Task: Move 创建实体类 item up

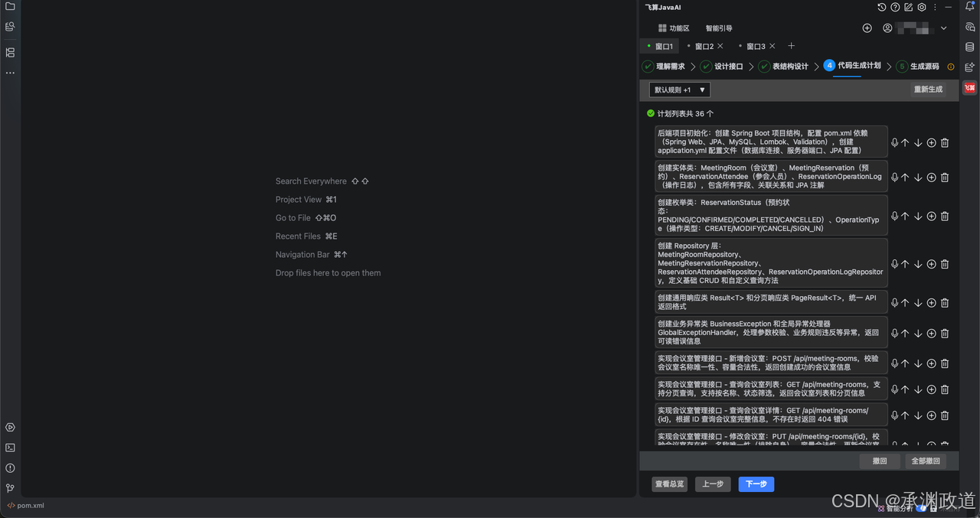Action: (x=905, y=177)
